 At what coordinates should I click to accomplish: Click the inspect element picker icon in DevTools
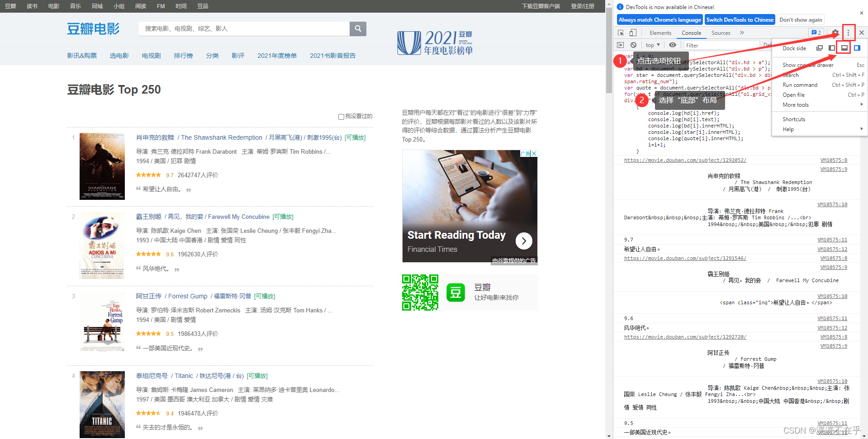(621, 33)
